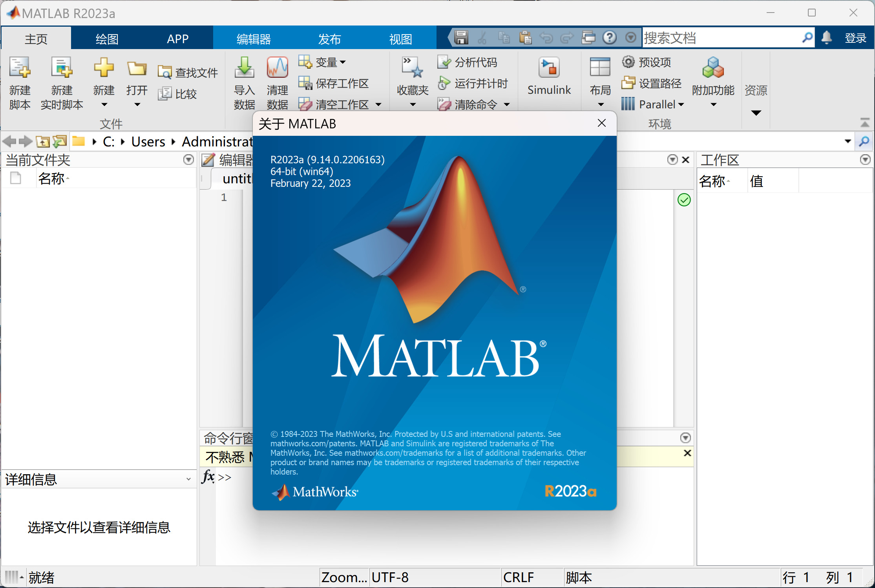Click the Add-Ons (附加功能) icon
The width and height of the screenshot is (875, 588).
713,68
